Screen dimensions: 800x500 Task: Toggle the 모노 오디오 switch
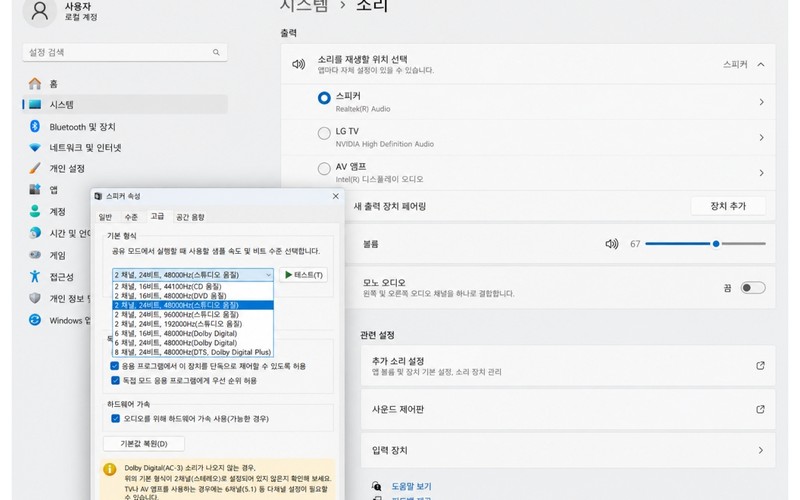753,288
